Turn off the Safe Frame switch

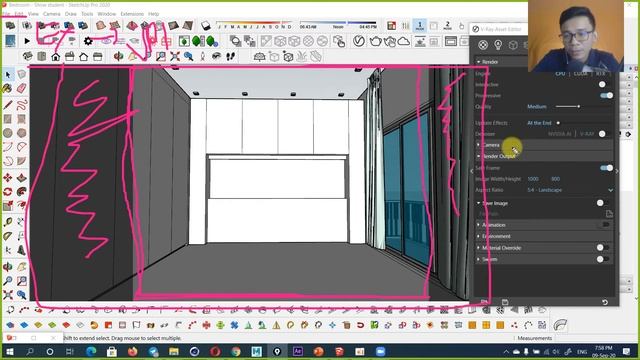607,168
